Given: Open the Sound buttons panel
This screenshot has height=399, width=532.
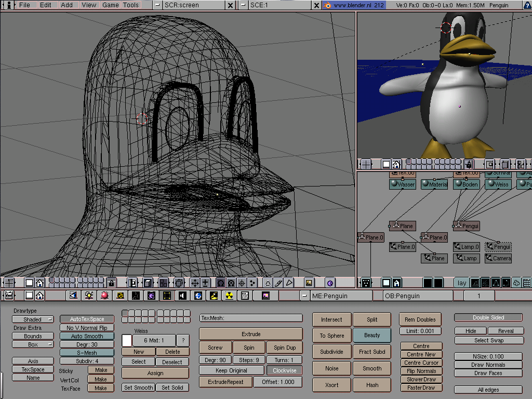Looking at the screenshot, I should point(181,295).
